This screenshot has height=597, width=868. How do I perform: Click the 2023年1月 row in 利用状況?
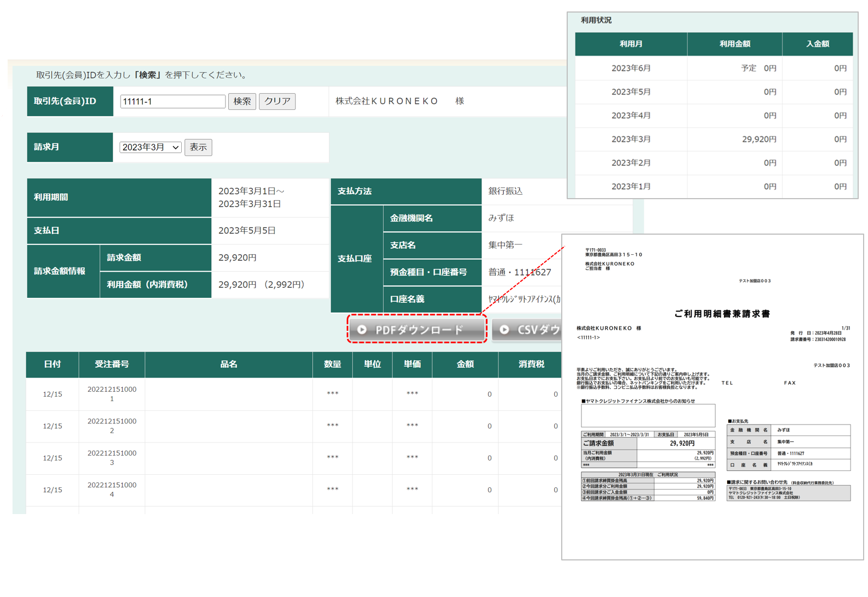click(x=714, y=186)
